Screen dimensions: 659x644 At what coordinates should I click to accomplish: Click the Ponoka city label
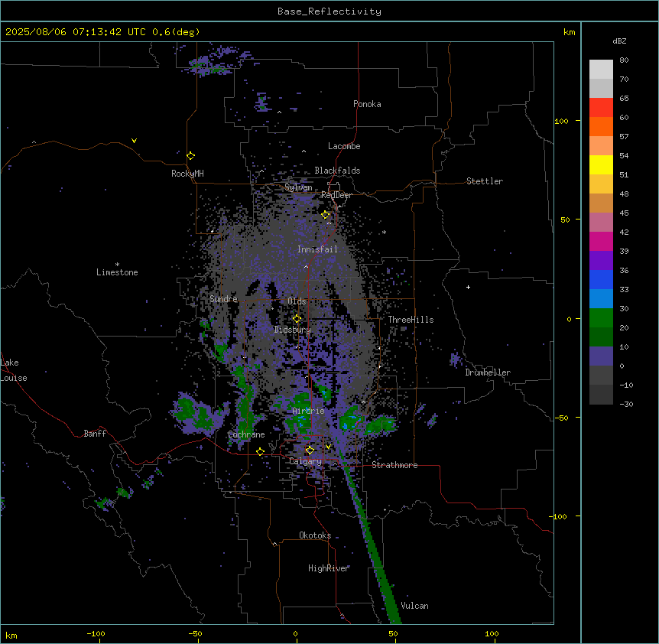coord(367,104)
